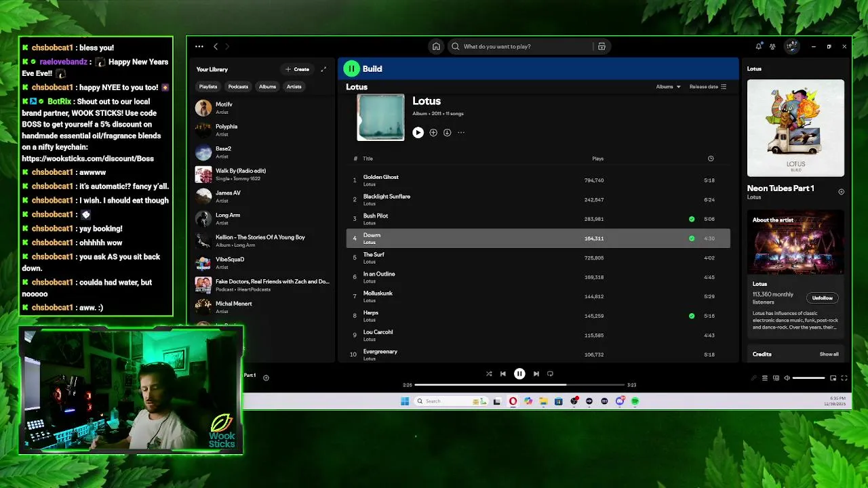Sort tracks by the duration clock icon
This screenshot has width=868, height=488.
711,159
